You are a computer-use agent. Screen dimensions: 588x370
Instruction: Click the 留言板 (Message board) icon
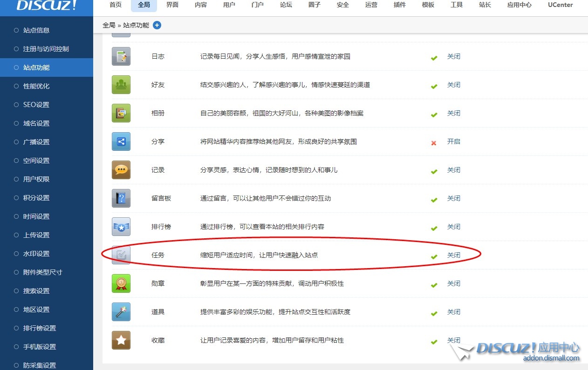(121, 198)
